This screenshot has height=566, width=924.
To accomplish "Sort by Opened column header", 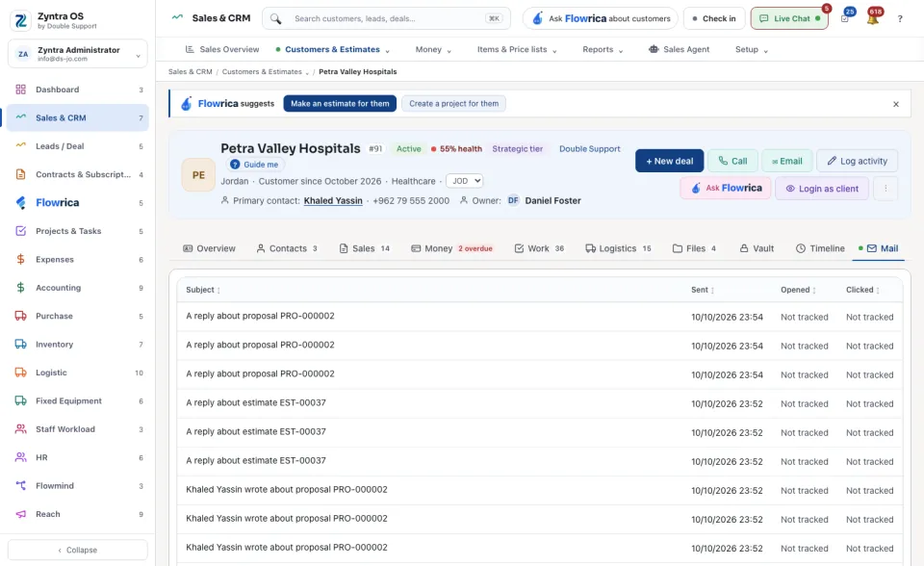I will pos(798,290).
